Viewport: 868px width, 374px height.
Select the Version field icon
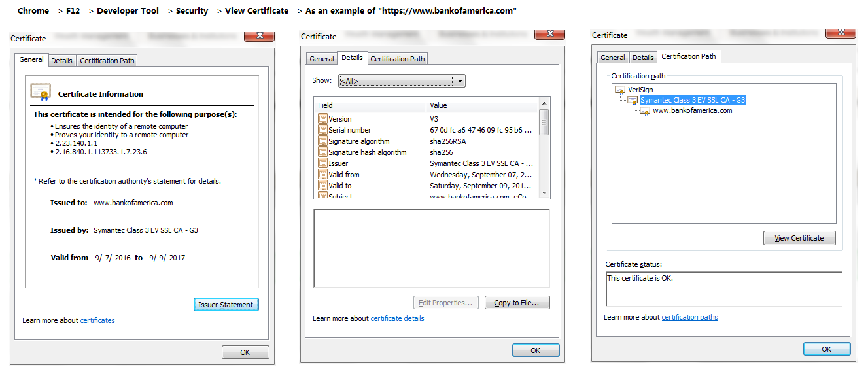(322, 119)
